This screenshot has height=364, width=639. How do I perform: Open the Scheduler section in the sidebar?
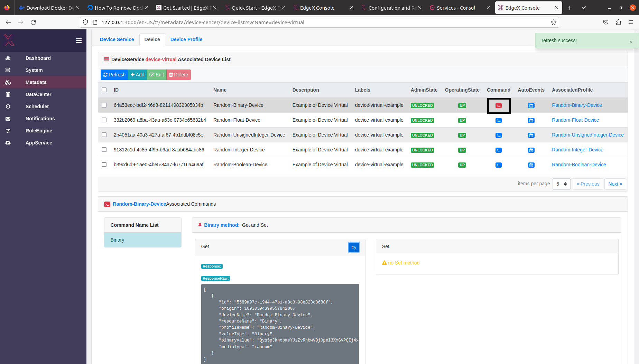pyautogui.click(x=37, y=106)
